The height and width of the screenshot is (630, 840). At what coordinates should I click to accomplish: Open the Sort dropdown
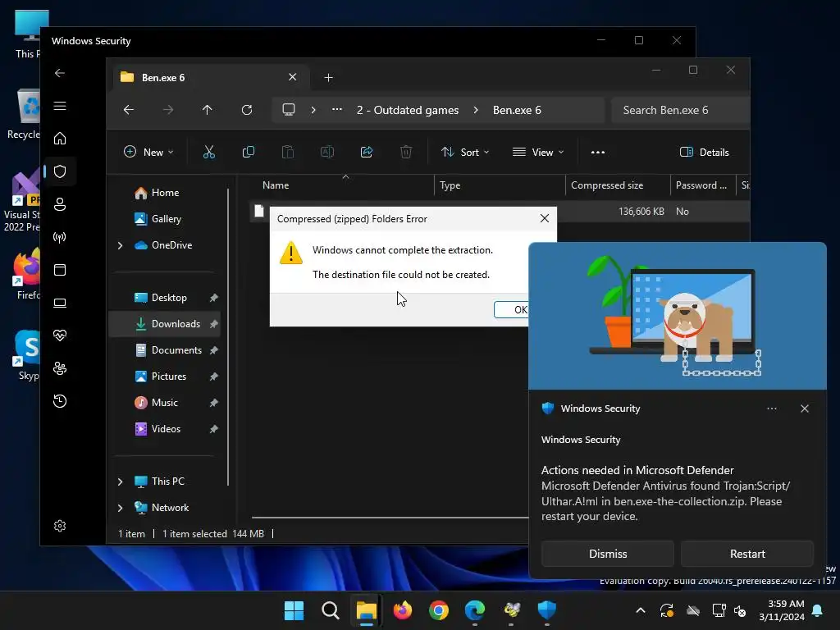coord(465,152)
